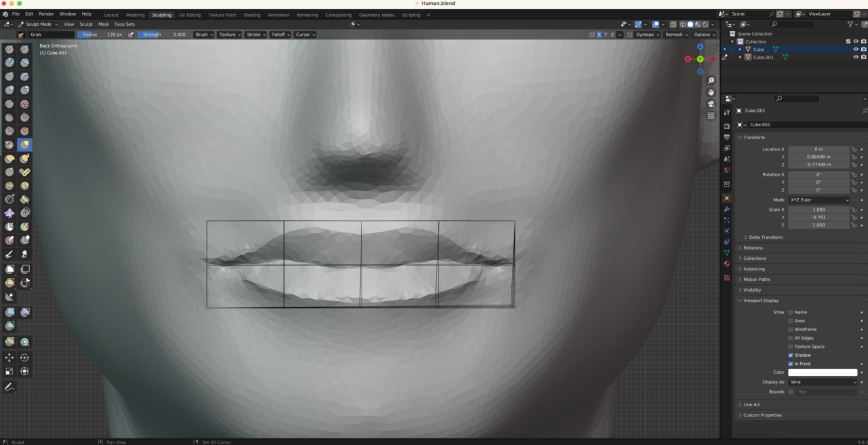Screen dimensions: 868x445
Task: Click the viewport zoom magnifier icon
Action: pyautogui.click(x=711, y=81)
